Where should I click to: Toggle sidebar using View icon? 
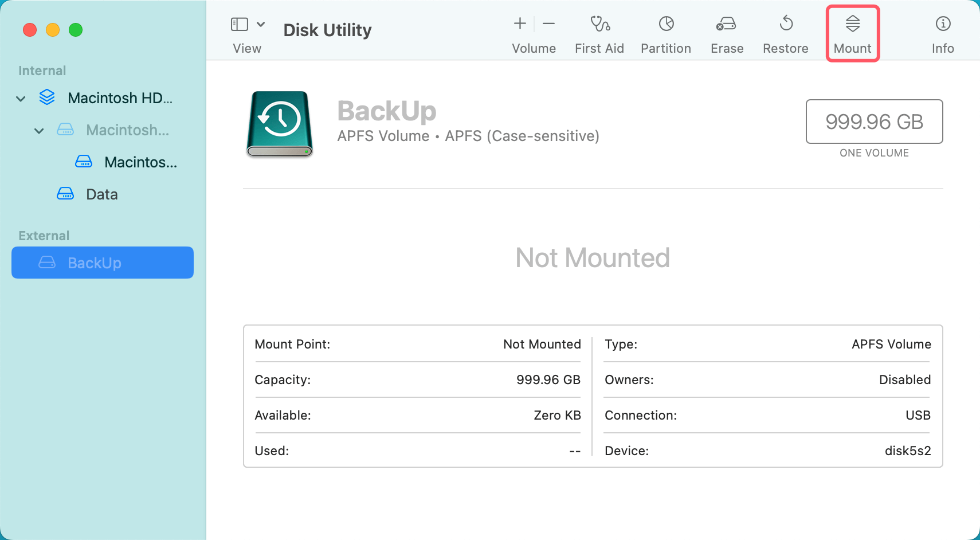239,24
